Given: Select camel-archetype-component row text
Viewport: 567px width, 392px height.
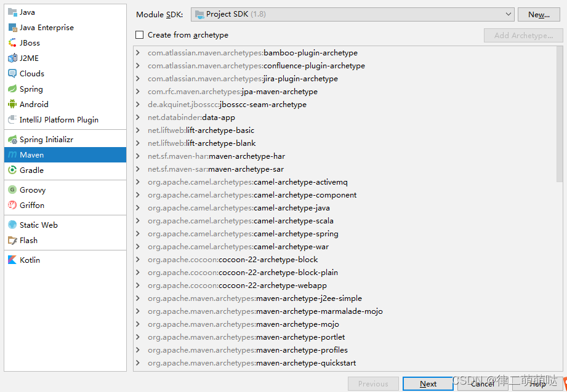Looking at the screenshot, I should click(252, 195).
